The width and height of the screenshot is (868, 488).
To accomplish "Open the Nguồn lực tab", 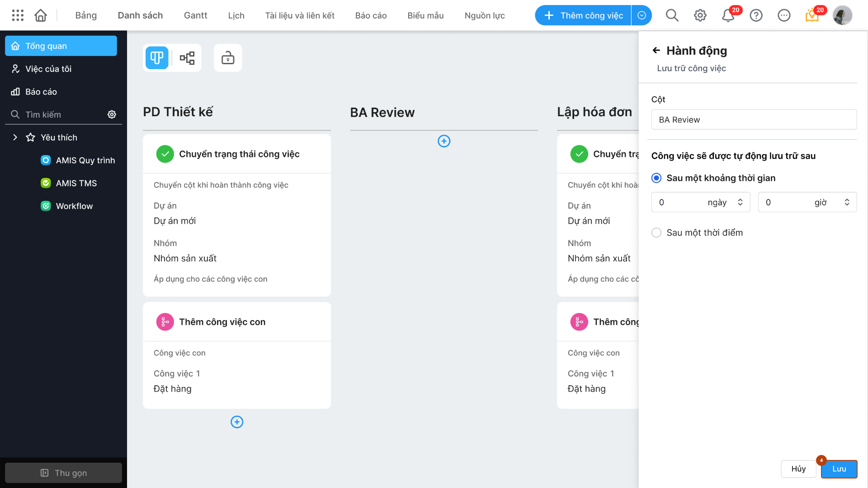I will point(485,15).
